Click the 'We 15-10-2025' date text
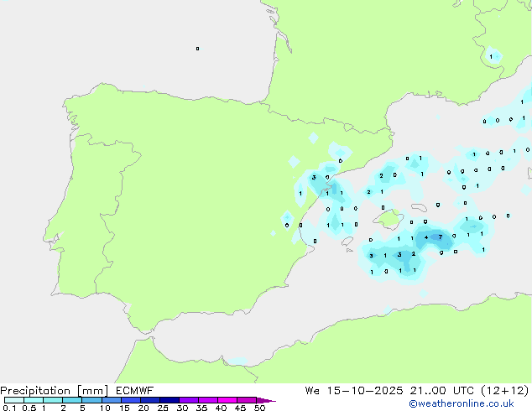Screen dimensions: 532x411 pos(354,391)
